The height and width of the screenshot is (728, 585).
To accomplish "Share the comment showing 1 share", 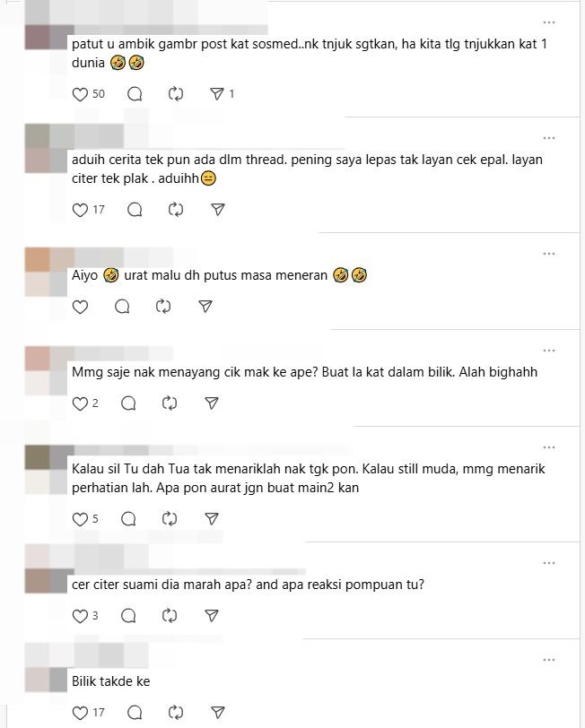I will (217, 94).
